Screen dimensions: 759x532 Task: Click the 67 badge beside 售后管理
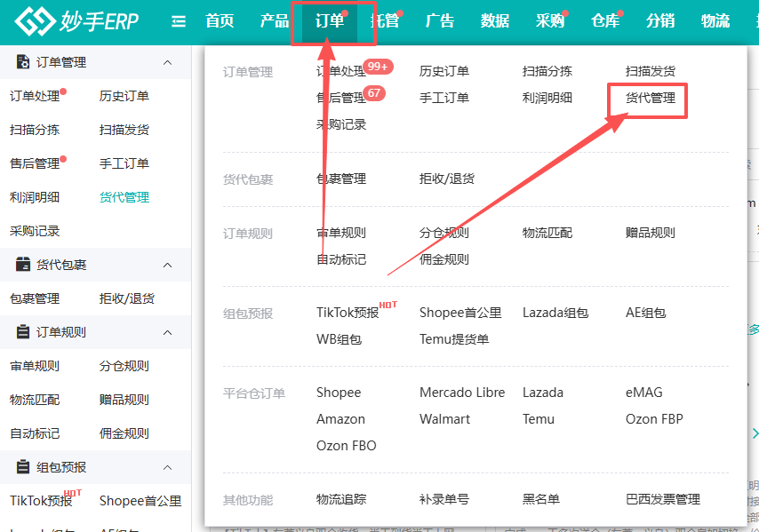[x=375, y=93]
